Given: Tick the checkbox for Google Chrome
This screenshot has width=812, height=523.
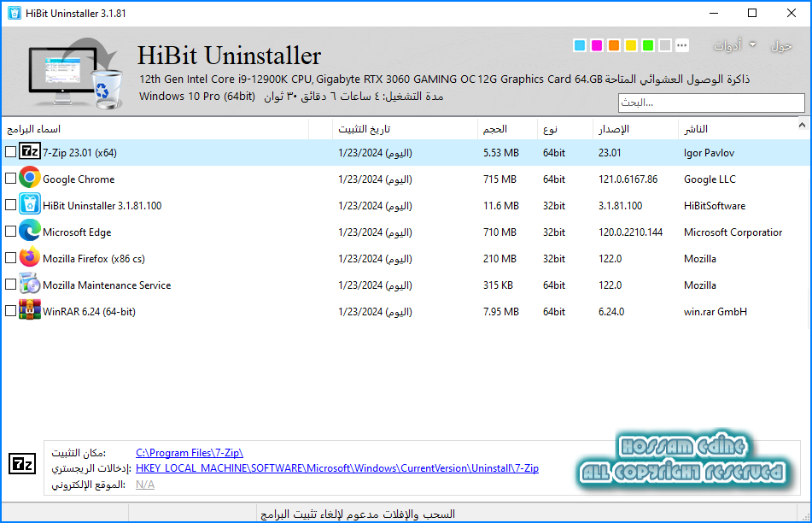Looking at the screenshot, I should 10,179.
